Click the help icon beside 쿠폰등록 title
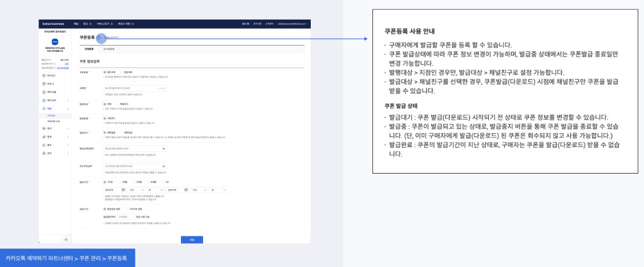 click(x=99, y=37)
